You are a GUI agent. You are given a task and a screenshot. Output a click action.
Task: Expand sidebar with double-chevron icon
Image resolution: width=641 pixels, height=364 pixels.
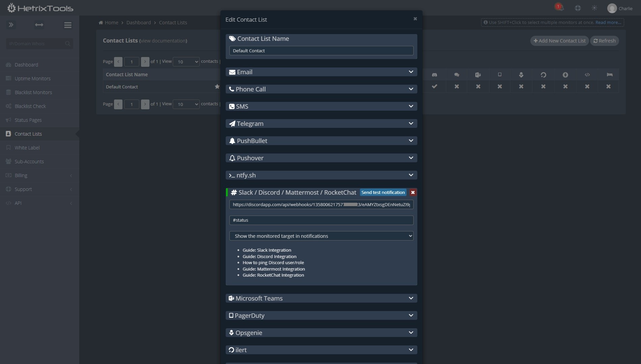11,25
